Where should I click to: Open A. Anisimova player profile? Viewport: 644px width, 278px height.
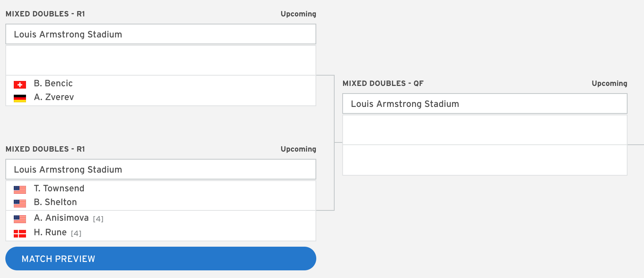pyautogui.click(x=61, y=218)
